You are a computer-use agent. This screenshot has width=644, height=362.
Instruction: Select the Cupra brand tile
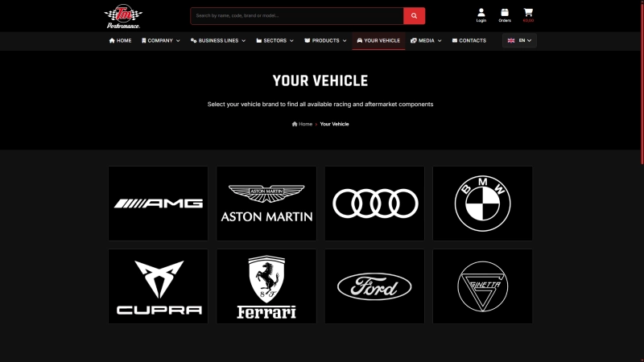(158, 286)
